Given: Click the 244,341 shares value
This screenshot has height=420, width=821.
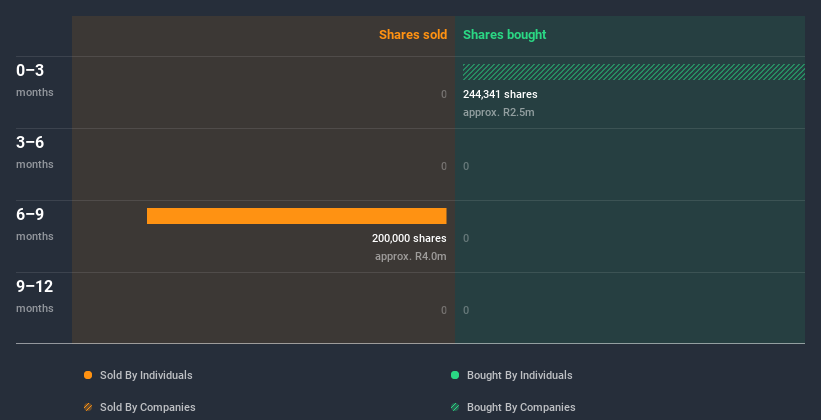Looking at the screenshot, I should point(500,94).
